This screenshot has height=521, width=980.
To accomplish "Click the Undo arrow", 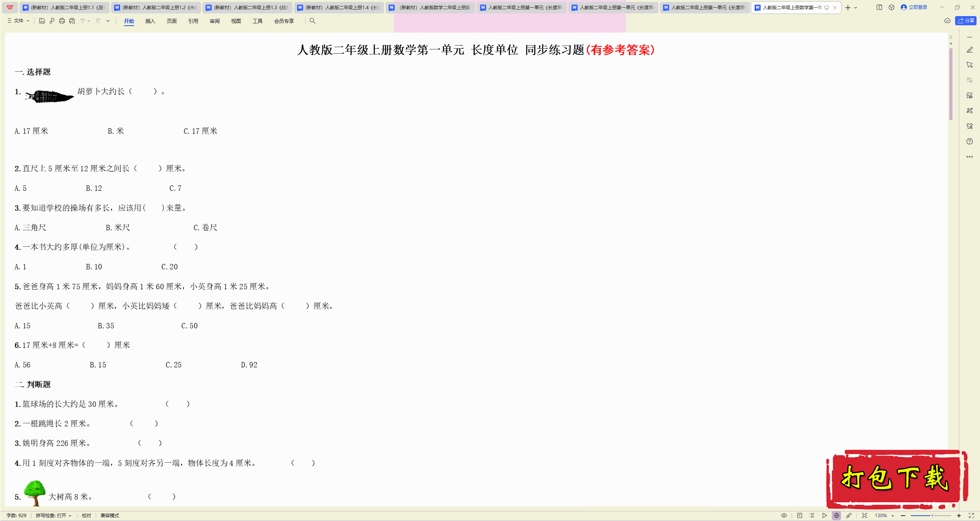I will click(x=82, y=21).
